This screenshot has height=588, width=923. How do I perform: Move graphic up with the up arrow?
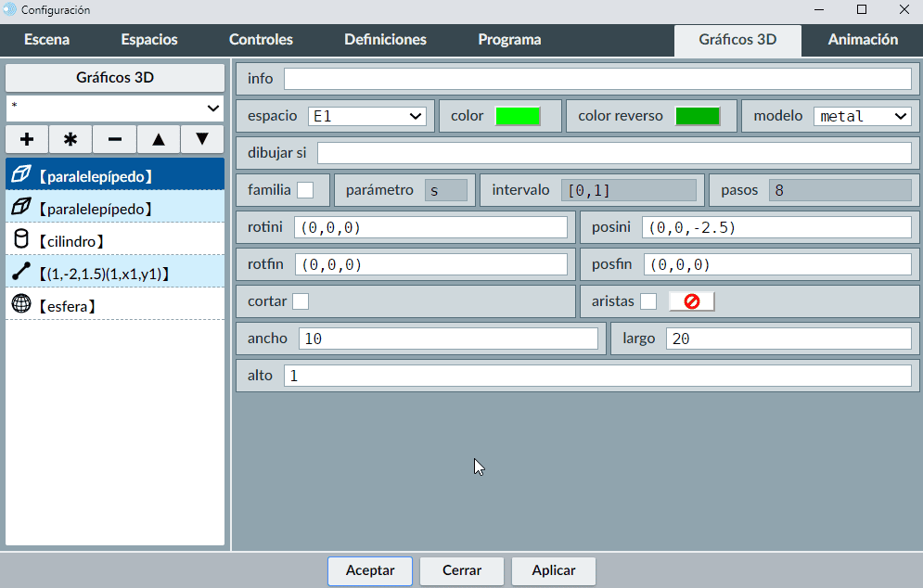tap(159, 139)
